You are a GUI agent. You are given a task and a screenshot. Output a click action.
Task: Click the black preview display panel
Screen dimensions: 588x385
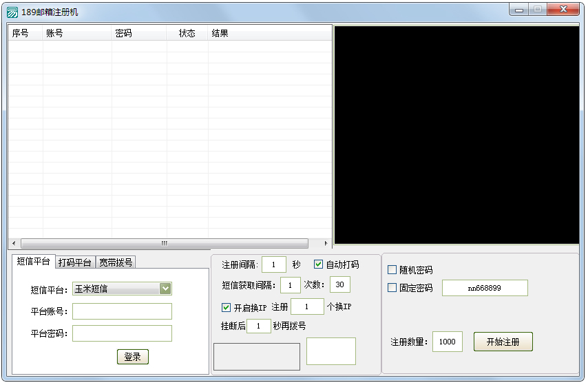point(456,135)
